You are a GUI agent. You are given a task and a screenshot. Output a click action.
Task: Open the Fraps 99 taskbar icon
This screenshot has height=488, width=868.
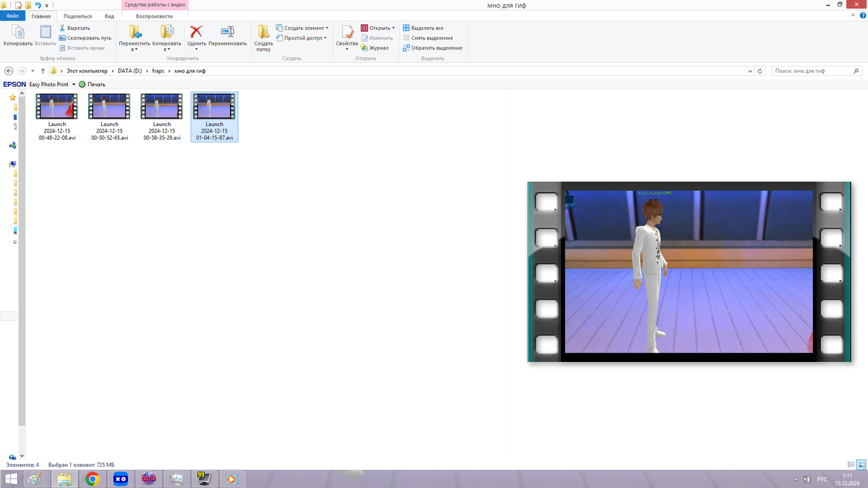(x=203, y=479)
